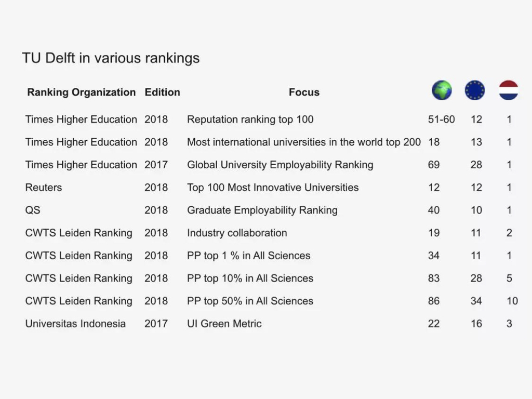
Task: Click Netherlands rank '3' for UI Green Metric
Action: point(509,324)
